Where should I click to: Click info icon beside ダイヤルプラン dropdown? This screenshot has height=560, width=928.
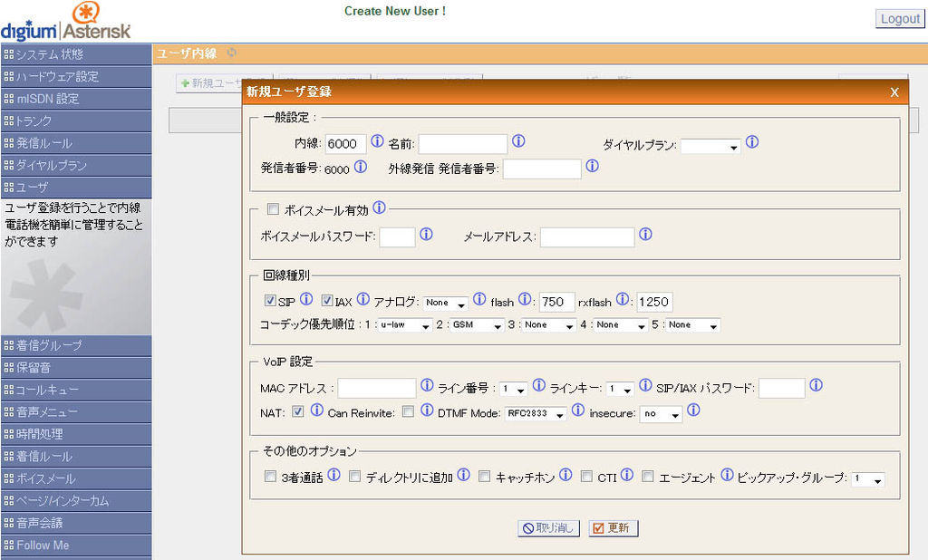tap(752, 142)
